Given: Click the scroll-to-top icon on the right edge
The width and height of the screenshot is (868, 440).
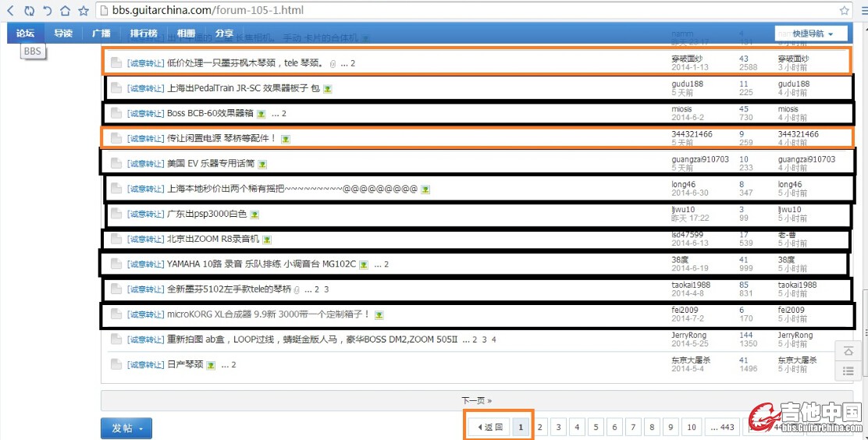Looking at the screenshot, I should pyautogui.click(x=848, y=352).
